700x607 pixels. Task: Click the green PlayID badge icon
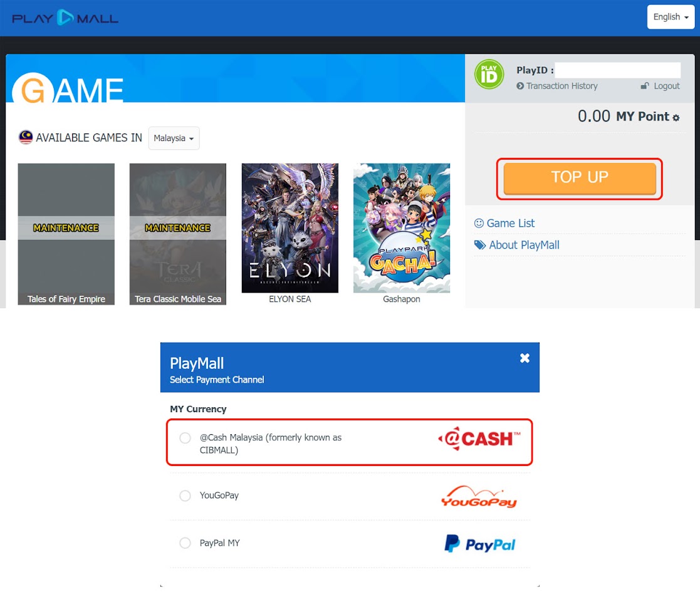[489, 75]
